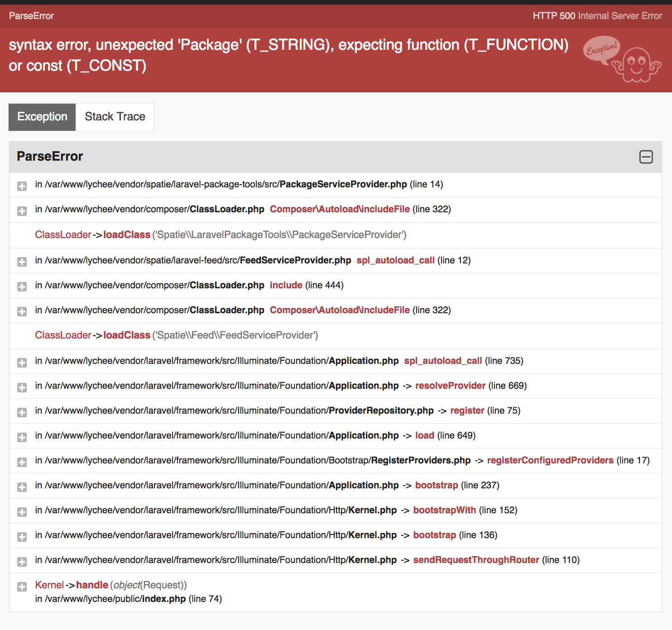Expand the Kernel handle(Request) frame
Image resolution: width=672 pixels, height=630 pixels.
click(x=22, y=587)
